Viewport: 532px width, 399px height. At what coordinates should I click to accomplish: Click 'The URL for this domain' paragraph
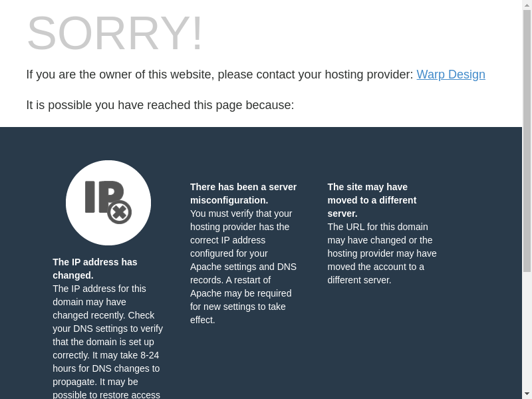click(382, 253)
